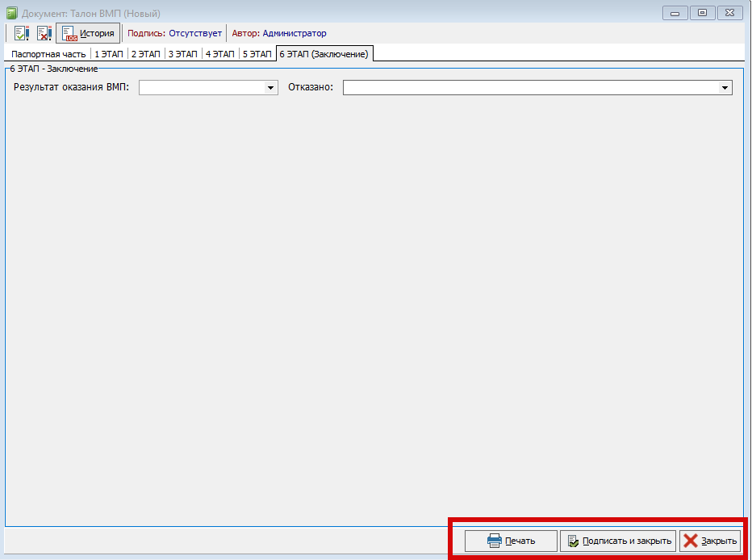752x560 pixels.
Task: Print the document using Печать button
Action: click(x=511, y=541)
